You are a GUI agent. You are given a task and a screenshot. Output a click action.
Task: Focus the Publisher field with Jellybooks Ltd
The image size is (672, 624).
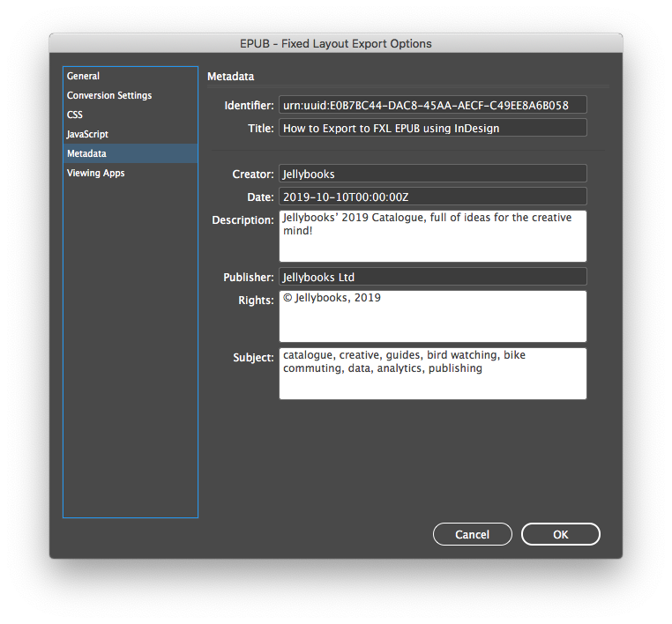tap(432, 277)
